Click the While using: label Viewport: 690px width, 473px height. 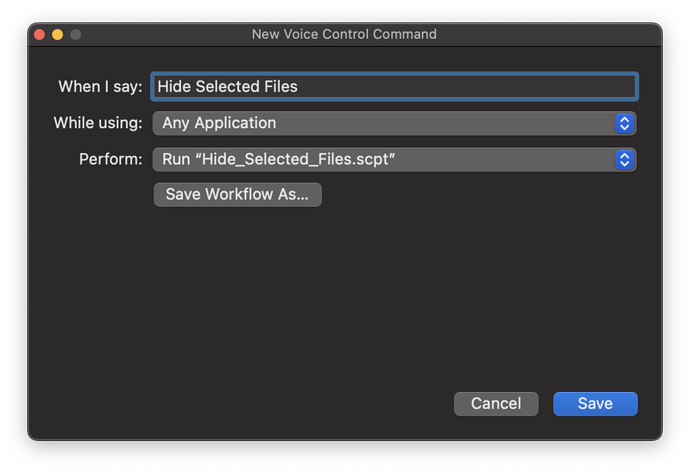pos(98,123)
